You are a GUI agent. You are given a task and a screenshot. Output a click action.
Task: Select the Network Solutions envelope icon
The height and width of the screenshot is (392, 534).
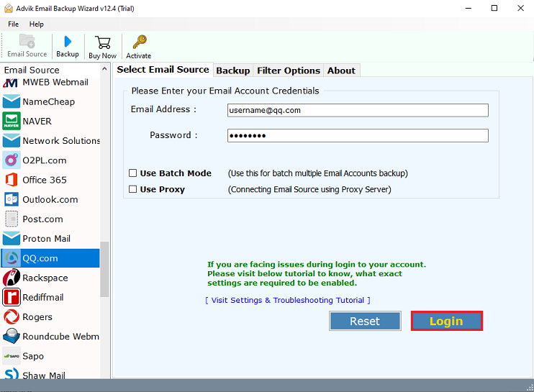(x=12, y=140)
